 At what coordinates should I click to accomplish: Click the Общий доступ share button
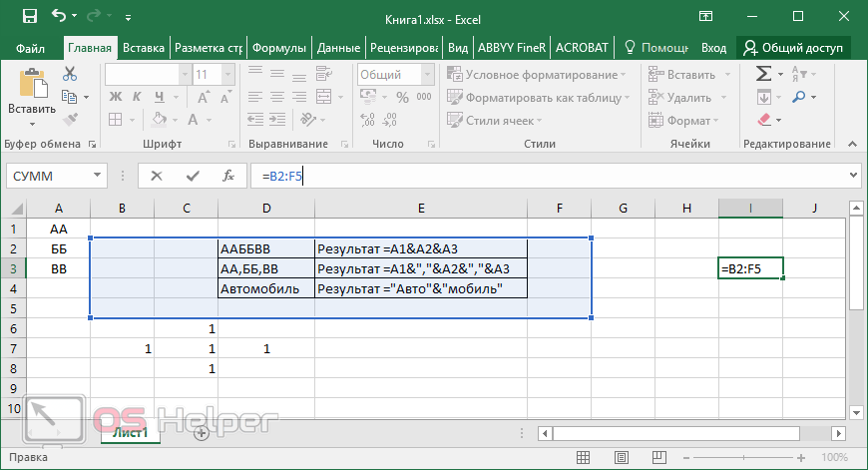click(x=794, y=47)
